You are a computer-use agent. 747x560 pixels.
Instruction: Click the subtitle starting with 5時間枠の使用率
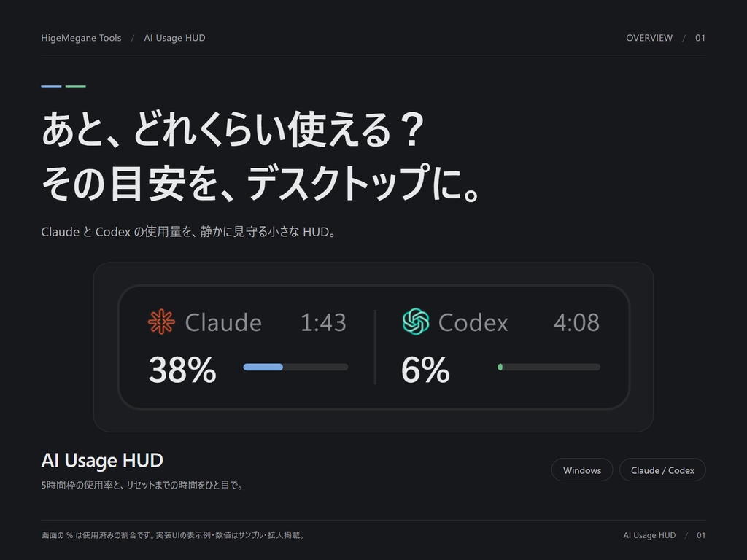click(142, 485)
